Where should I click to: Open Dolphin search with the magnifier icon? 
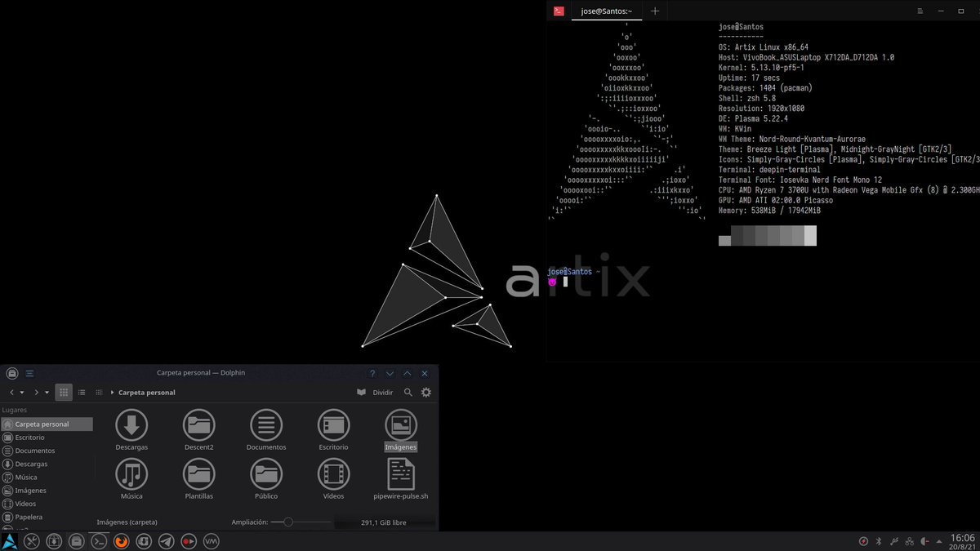pyautogui.click(x=408, y=392)
